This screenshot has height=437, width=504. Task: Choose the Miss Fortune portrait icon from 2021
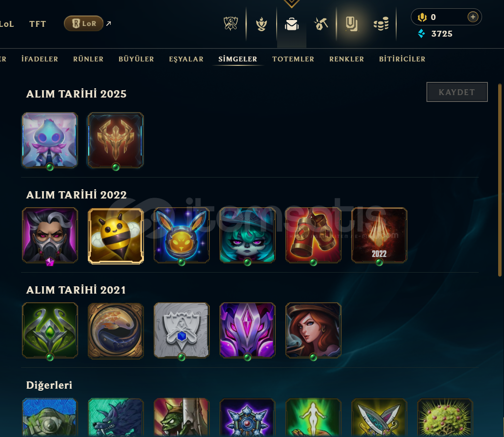pos(313,331)
